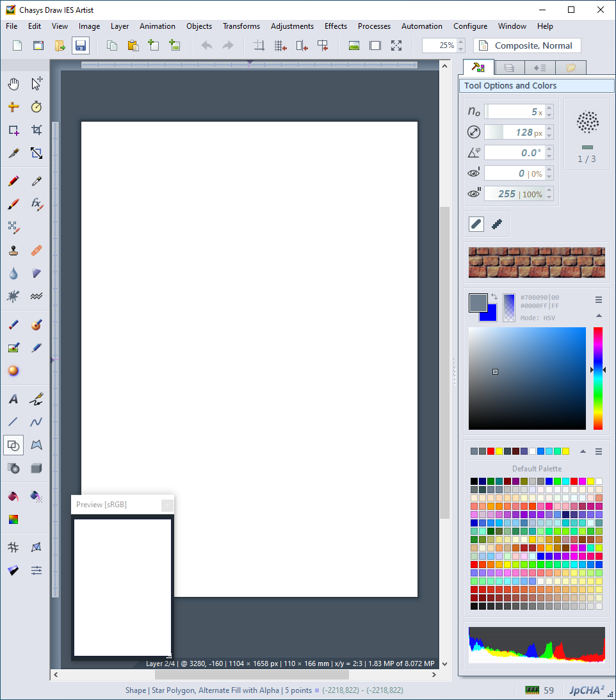Close the Preview [sRGB] window
The width and height of the screenshot is (616, 700).
167,505
